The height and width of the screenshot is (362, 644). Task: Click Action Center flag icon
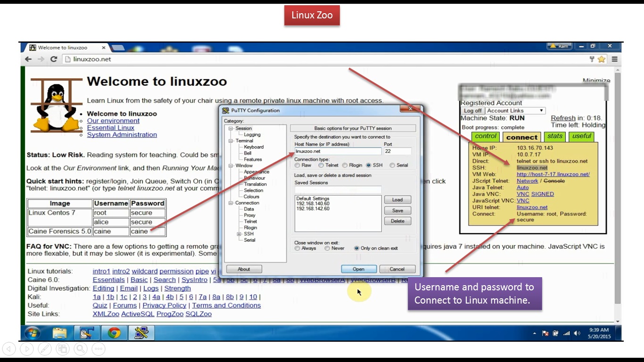(545, 333)
